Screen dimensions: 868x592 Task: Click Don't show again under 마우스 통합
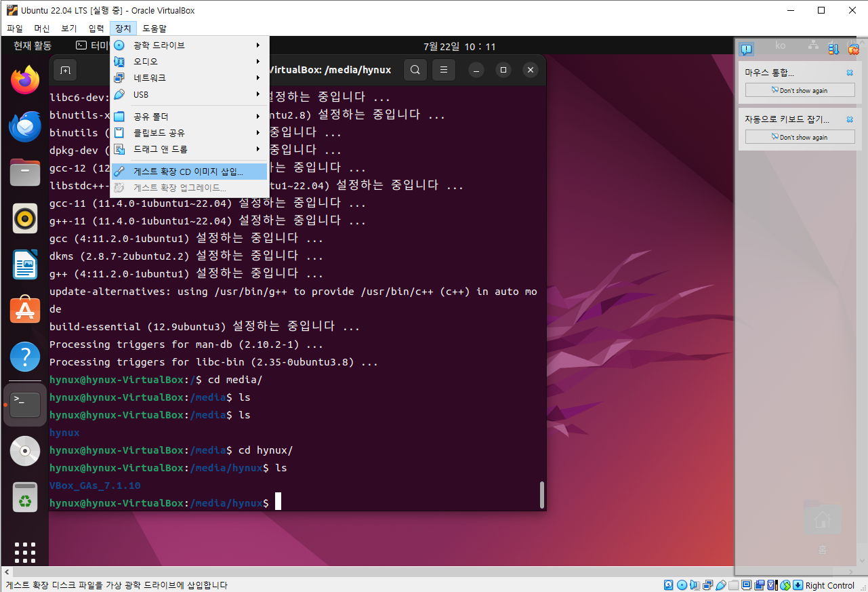click(x=800, y=90)
